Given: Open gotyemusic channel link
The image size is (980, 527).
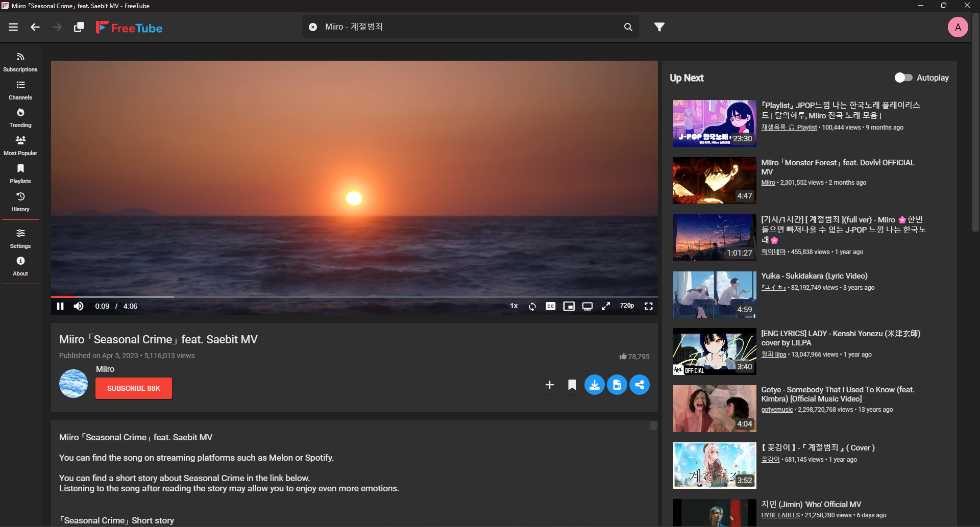Looking at the screenshot, I should pos(777,410).
